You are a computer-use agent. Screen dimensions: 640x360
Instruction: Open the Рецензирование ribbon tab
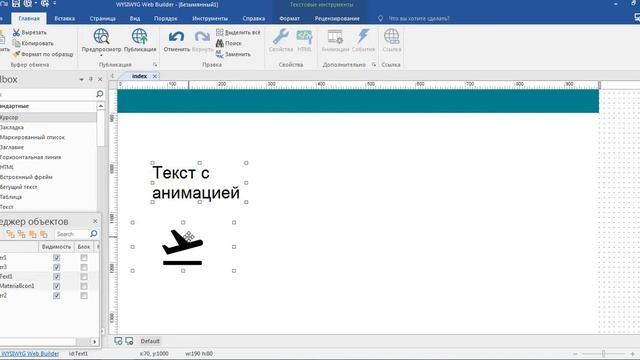point(337,18)
